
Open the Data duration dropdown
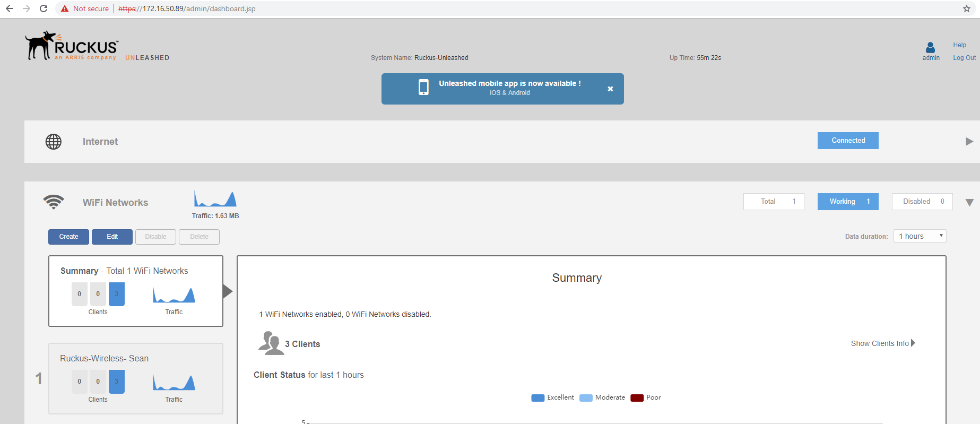coord(920,236)
